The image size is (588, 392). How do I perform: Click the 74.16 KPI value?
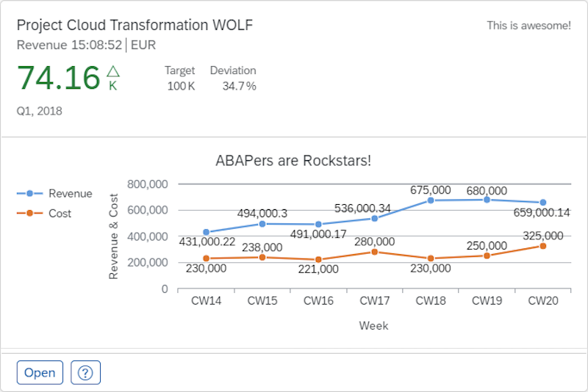coord(58,78)
